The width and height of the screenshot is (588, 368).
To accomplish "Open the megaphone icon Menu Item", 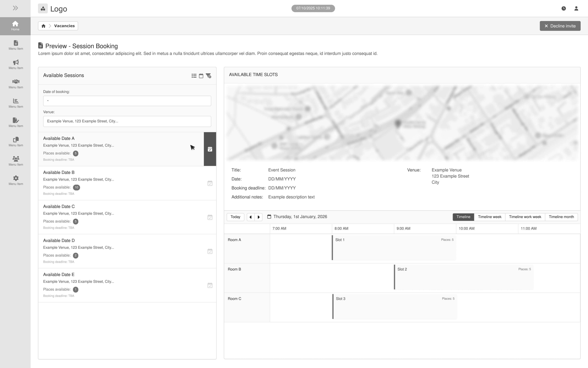I will 16,65.
